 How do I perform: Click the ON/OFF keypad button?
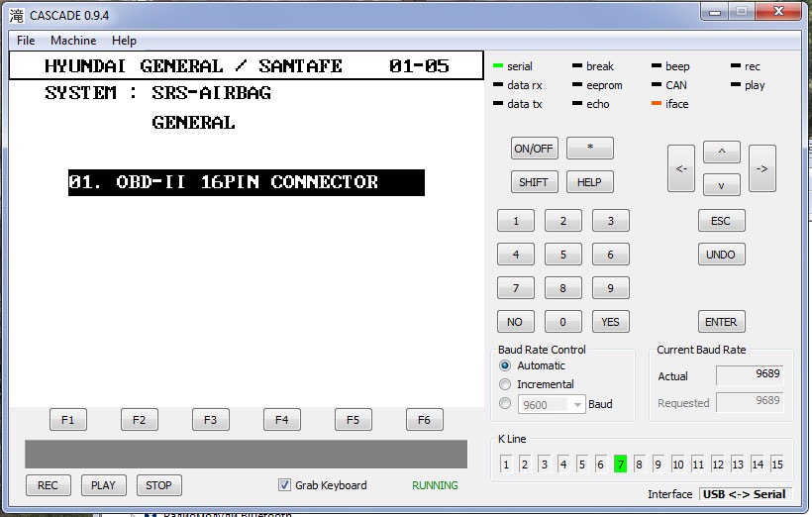534,149
